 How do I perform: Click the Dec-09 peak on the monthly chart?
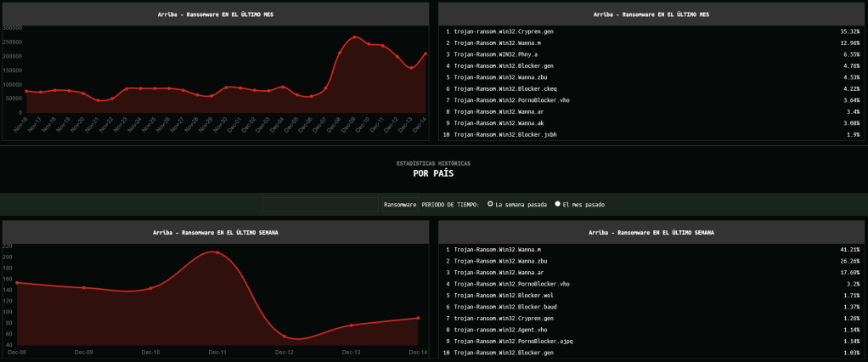pos(354,37)
